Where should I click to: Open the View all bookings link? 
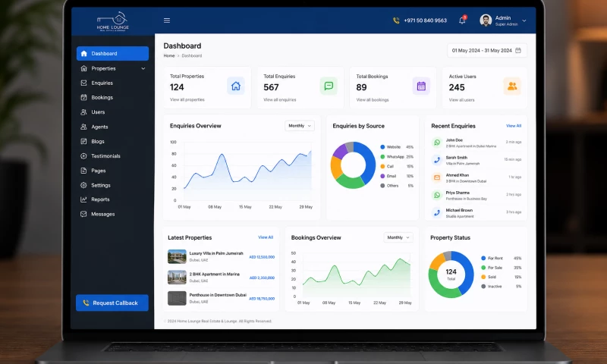point(373,100)
